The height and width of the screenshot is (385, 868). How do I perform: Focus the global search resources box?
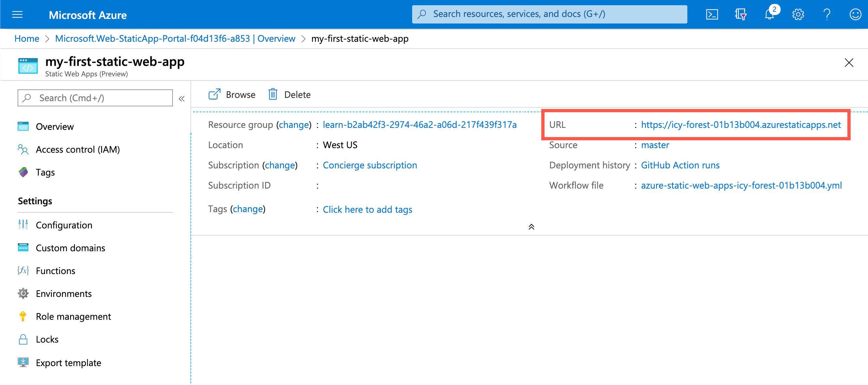coord(549,14)
